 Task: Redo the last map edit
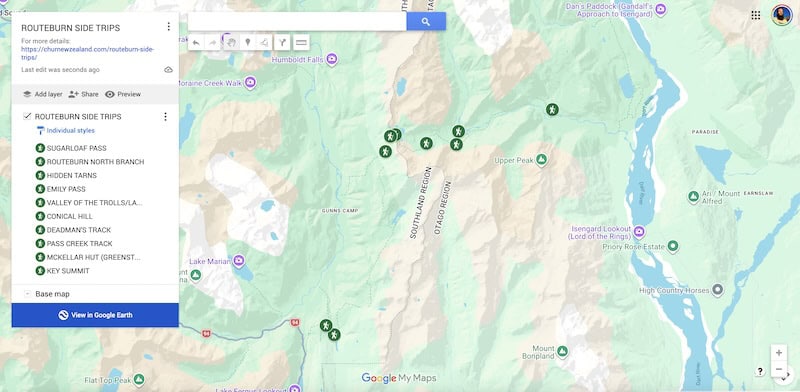212,42
